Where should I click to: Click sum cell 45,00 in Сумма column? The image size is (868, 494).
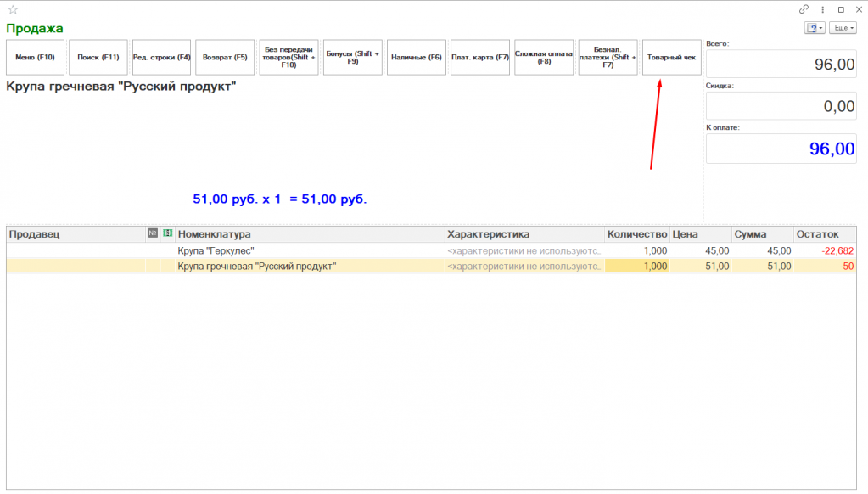pos(763,251)
